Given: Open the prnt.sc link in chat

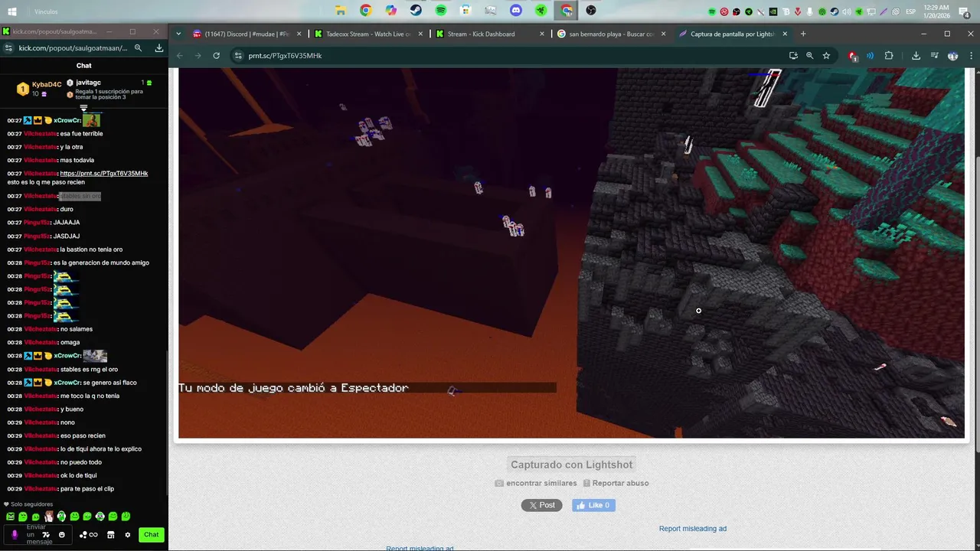Looking at the screenshot, I should click(104, 174).
